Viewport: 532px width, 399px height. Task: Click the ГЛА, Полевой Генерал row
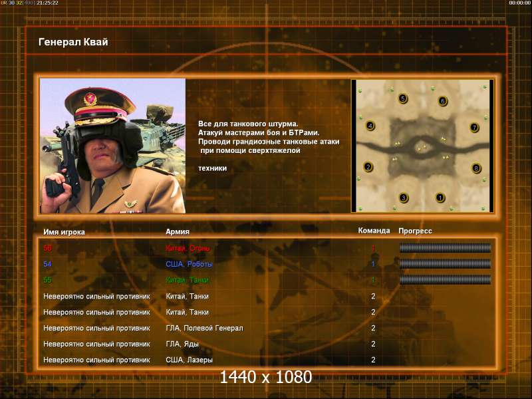click(x=267, y=328)
